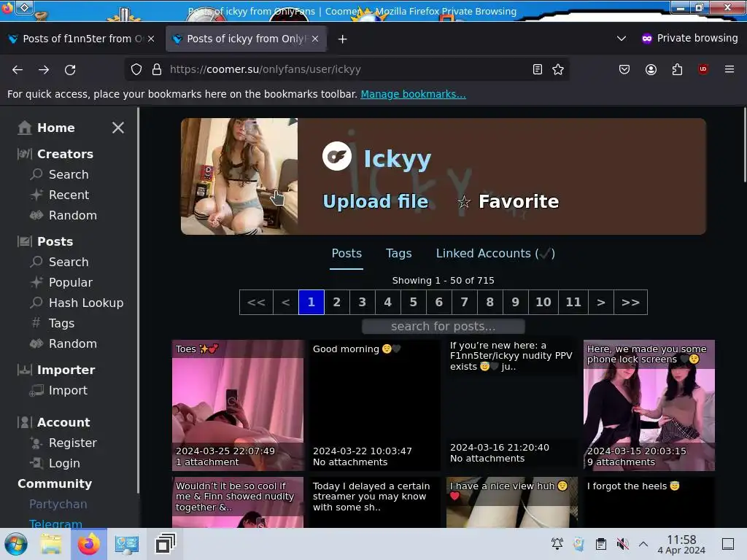Screen dimensions: 747x560
Task: Click the page vertical scrollbar
Action: (x=744, y=145)
